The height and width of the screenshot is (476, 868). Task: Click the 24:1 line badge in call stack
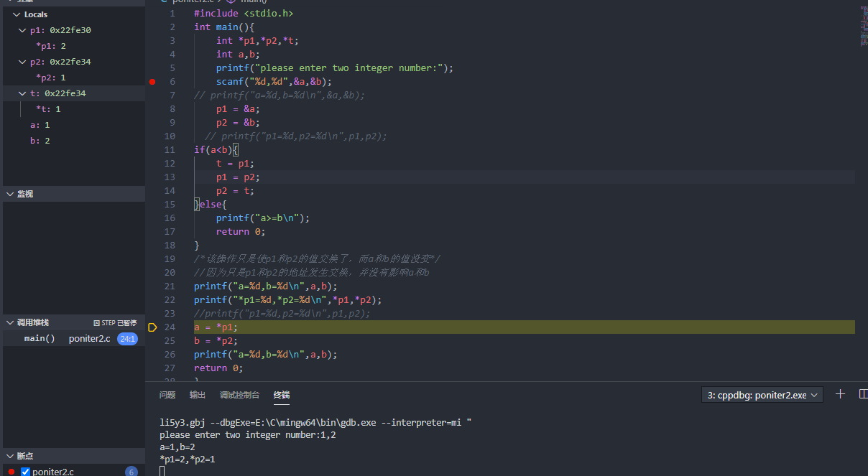127,339
